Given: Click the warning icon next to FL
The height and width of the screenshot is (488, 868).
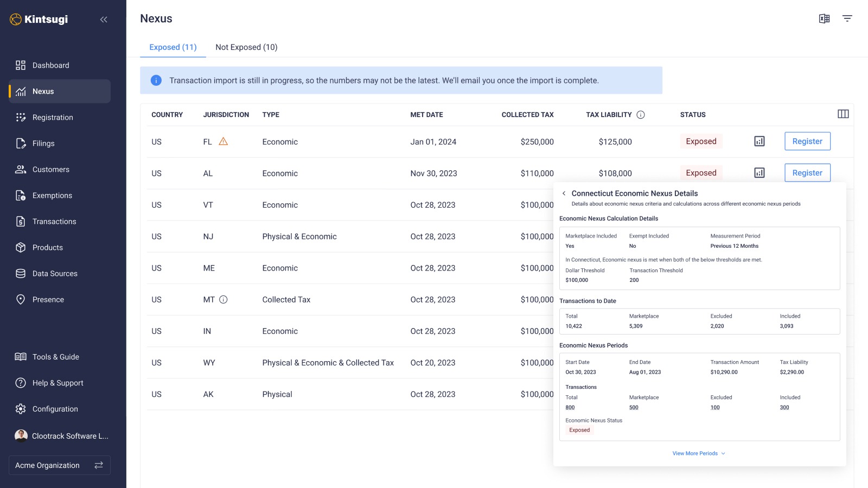Looking at the screenshot, I should [x=223, y=142].
